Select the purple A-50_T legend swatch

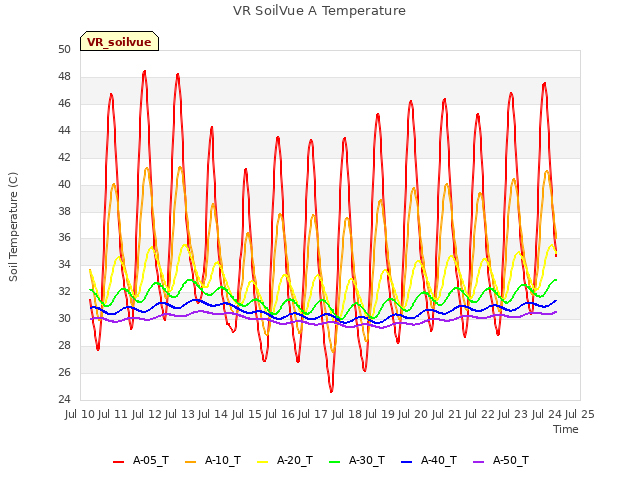[x=478, y=462]
